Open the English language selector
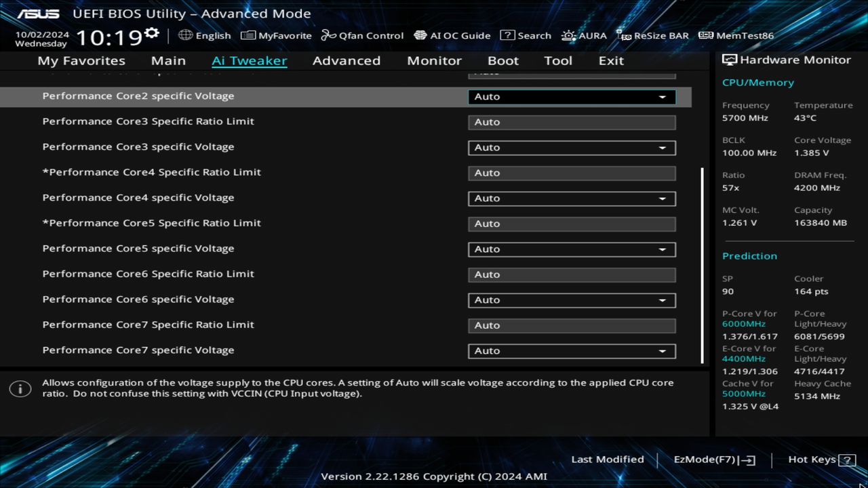 [204, 35]
